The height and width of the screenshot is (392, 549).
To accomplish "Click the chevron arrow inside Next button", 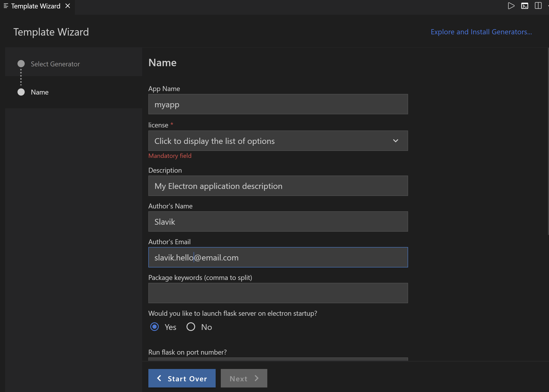I will tap(257, 378).
